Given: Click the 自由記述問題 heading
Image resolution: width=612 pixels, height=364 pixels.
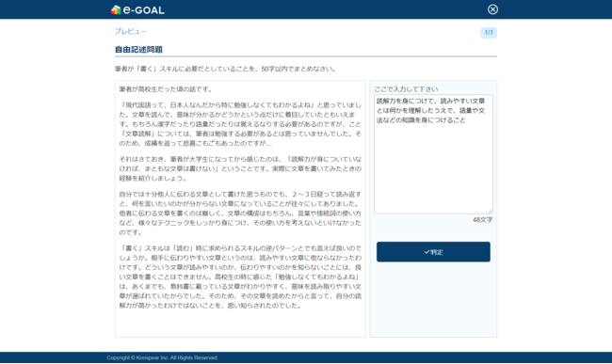Looking at the screenshot, I should (x=138, y=50).
